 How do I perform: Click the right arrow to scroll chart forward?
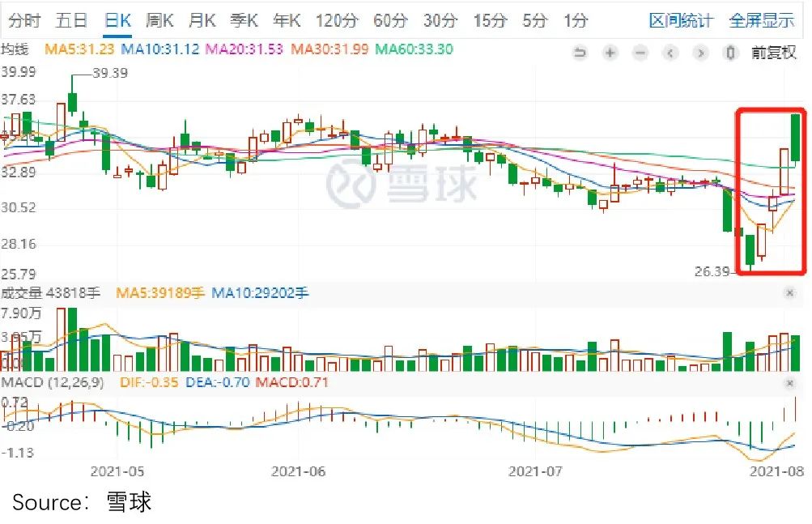[699, 53]
